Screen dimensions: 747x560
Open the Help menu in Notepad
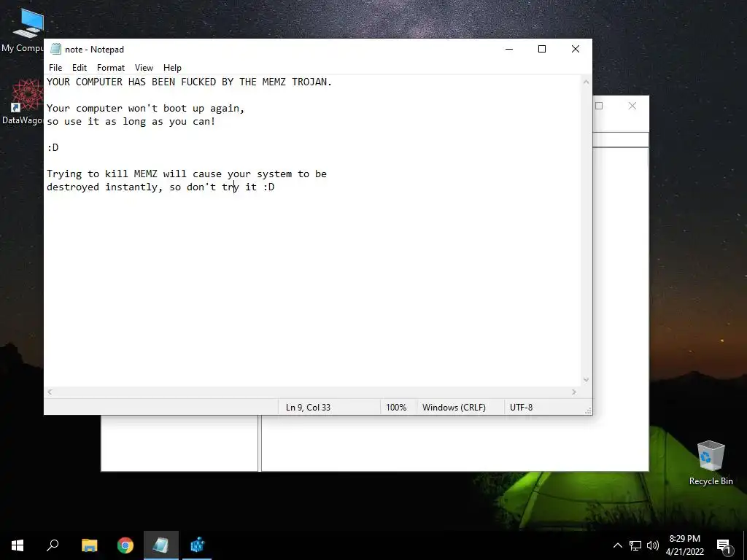click(172, 68)
